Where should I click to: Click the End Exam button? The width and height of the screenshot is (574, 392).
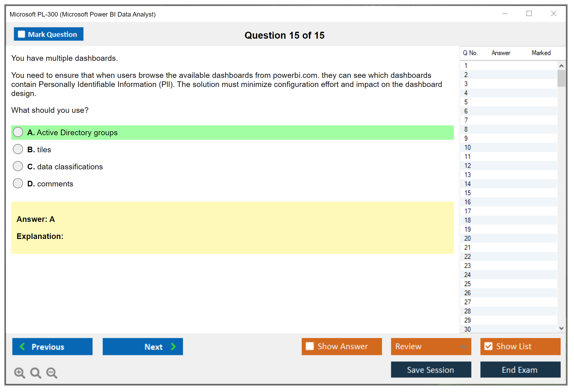click(x=520, y=370)
